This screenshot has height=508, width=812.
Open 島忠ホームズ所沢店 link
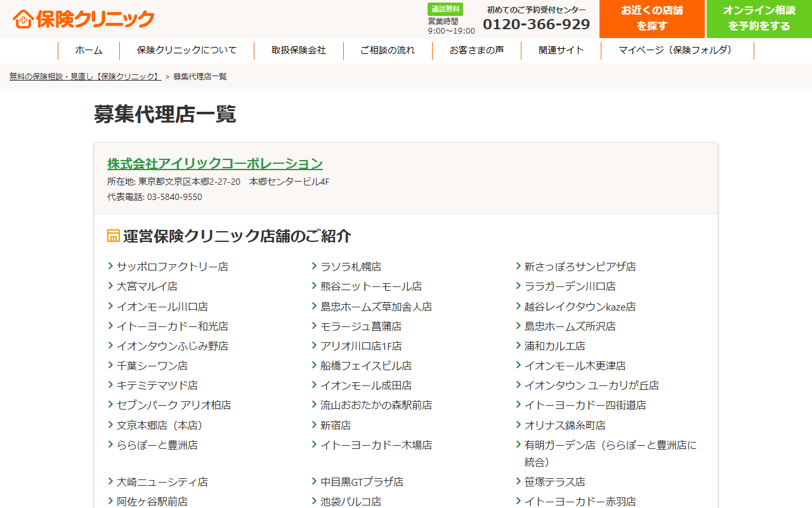tap(570, 326)
